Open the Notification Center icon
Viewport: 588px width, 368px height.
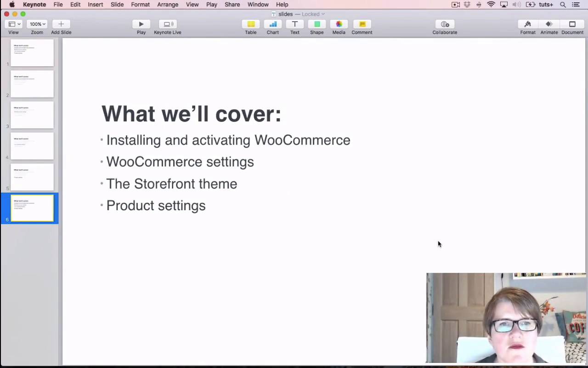[576, 5]
